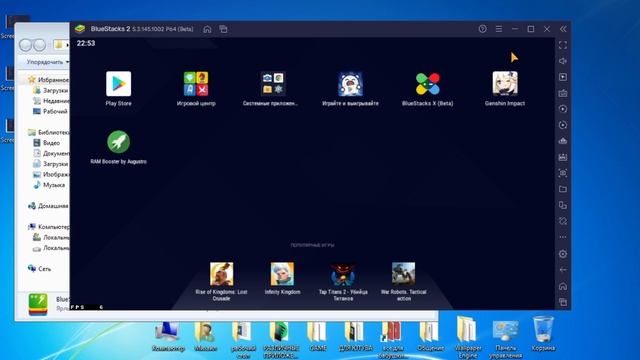Launch Genshin Impact

505,84
